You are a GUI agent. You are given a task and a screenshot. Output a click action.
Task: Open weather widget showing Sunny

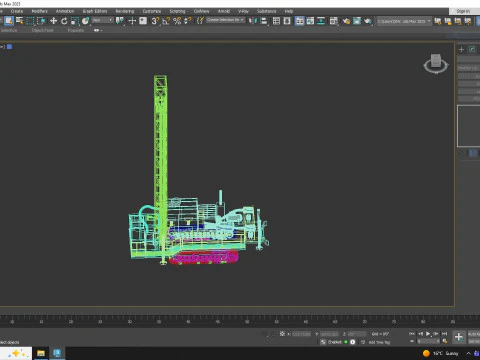point(440,353)
